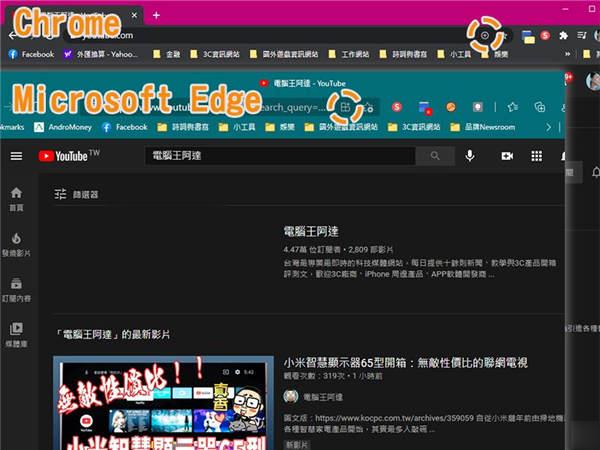600x450 pixels.
Task: Open Chrome's puzzle-piece extensions menu
Action: coord(563,36)
